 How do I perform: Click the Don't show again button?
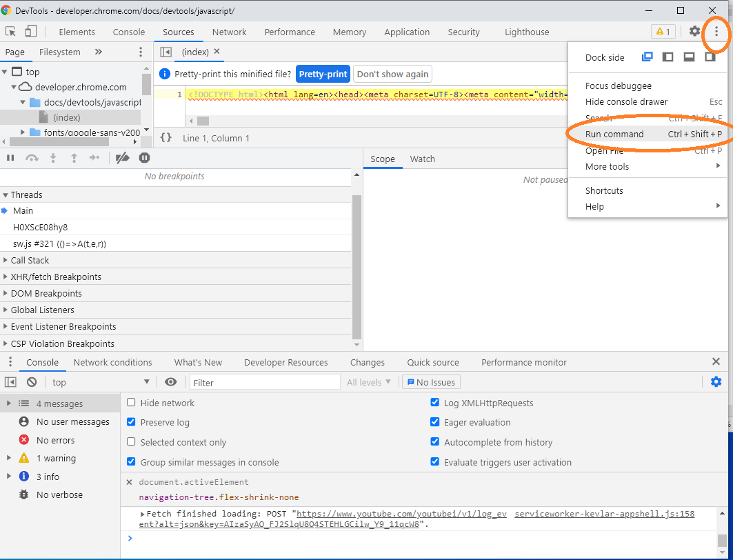(x=392, y=74)
